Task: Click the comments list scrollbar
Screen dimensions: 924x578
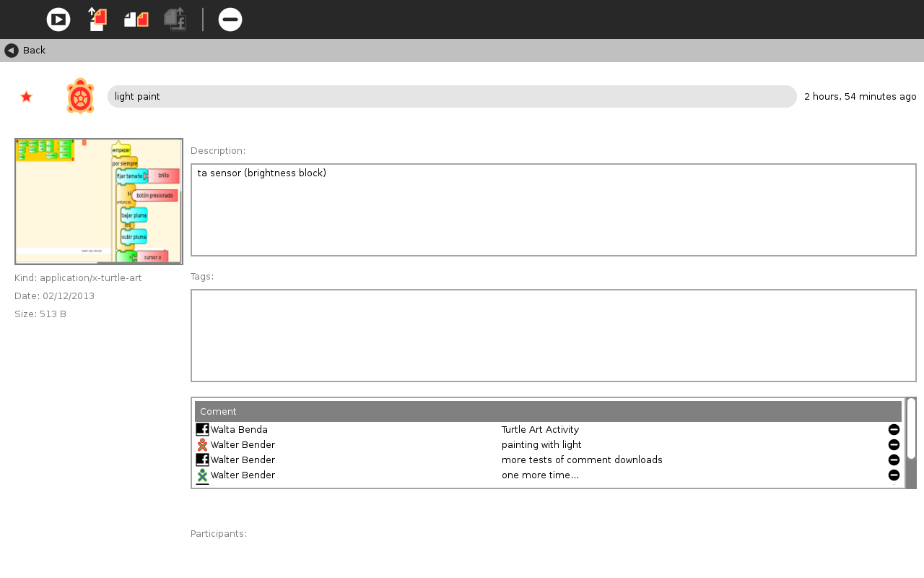Action: click(x=911, y=429)
